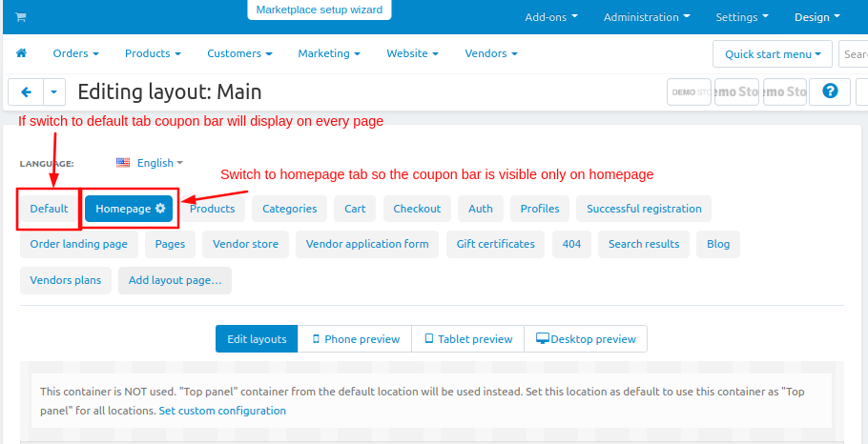Image resolution: width=868 pixels, height=444 pixels.
Task: Switch to the Default layout tab
Action: point(50,209)
